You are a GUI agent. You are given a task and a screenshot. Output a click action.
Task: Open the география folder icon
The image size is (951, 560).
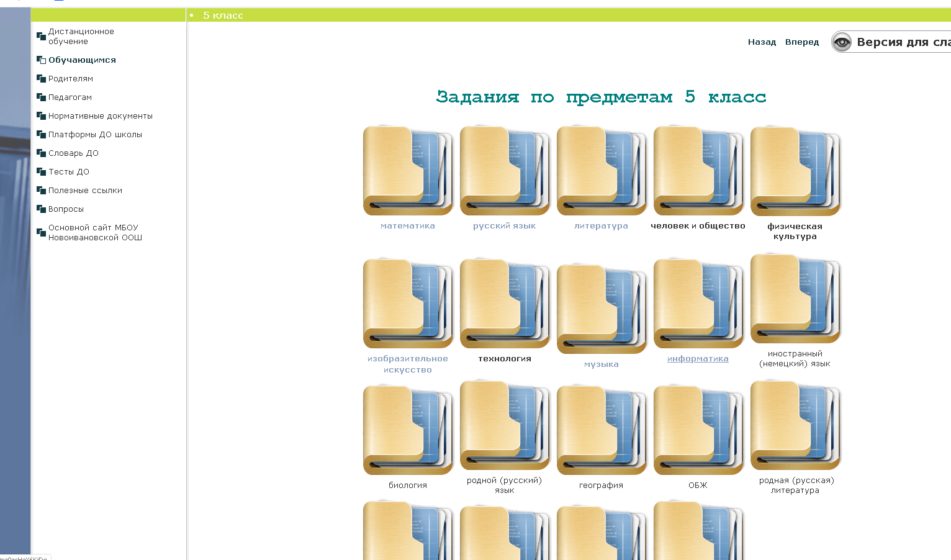point(602,430)
